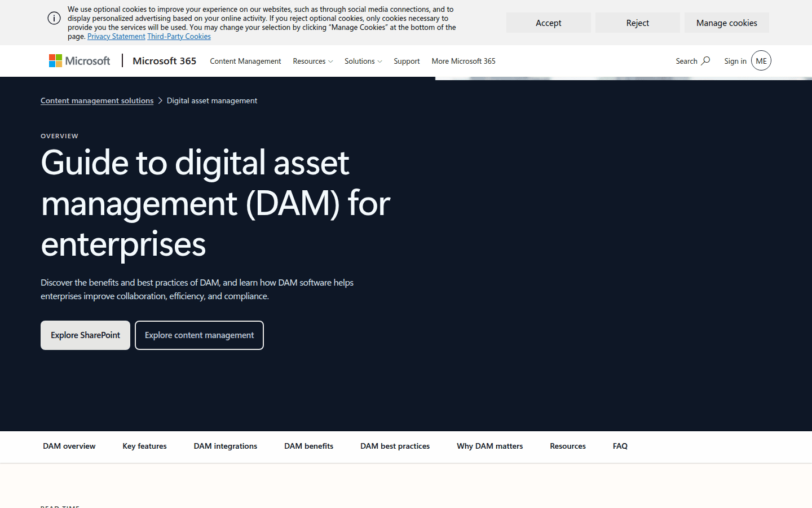Expand the Resources dropdown menu
This screenshot has width=812, height=508.
313,61
